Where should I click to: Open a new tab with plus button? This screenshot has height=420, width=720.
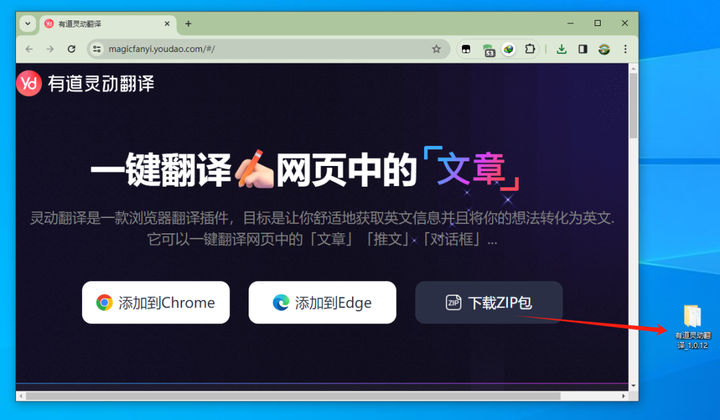click(x=188, y=24)
